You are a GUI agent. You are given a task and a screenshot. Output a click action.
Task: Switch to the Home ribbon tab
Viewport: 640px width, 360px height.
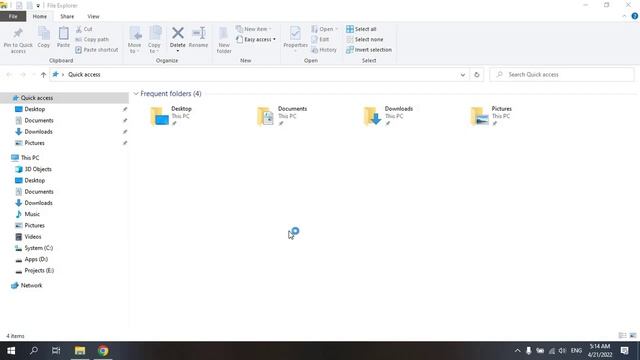coord(40,16)
